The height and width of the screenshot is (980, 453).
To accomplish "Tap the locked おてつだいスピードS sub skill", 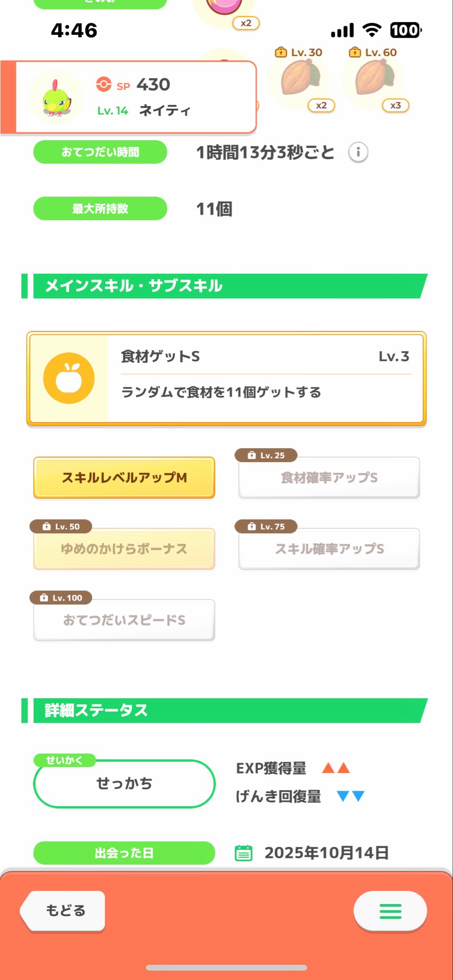I will pyautogui.click(x=124, y=620).
